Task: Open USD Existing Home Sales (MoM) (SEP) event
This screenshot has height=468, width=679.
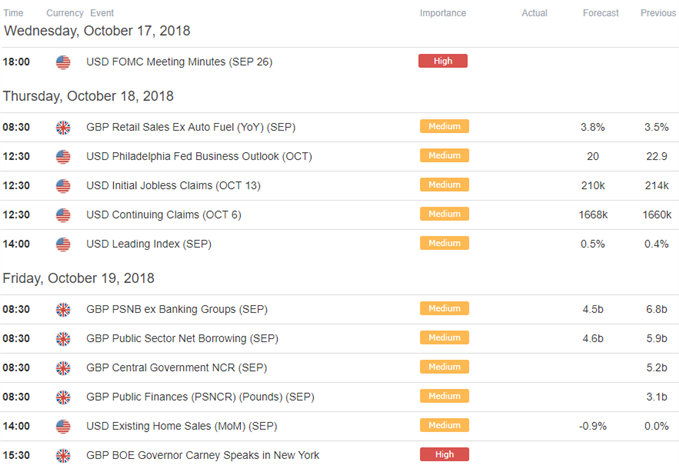Action: coord(182,426)
